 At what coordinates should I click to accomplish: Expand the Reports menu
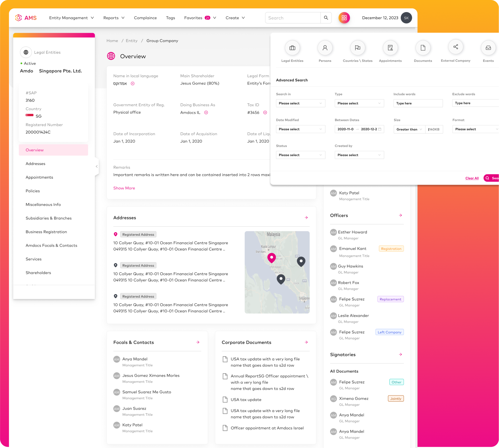114,18
